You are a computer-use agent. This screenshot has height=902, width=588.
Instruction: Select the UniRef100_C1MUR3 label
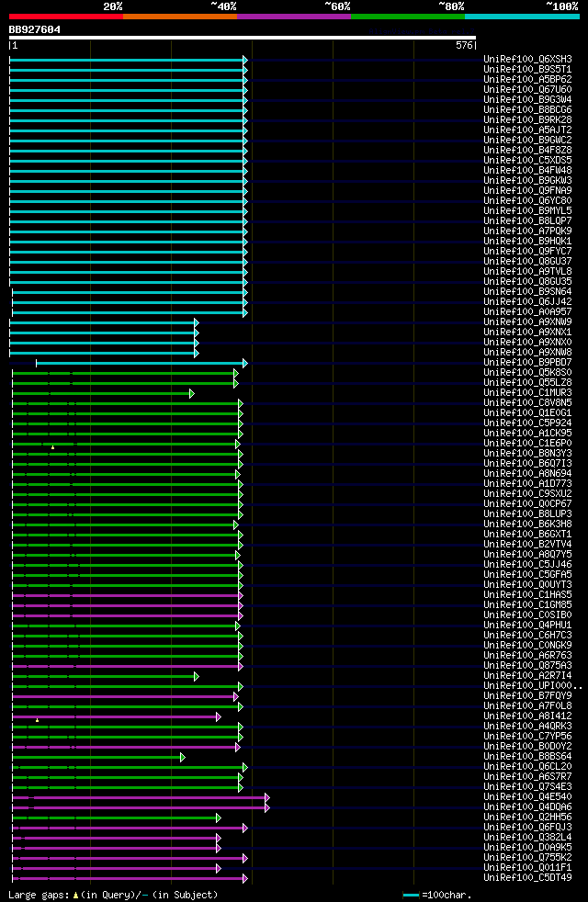(x=527, y=393)
